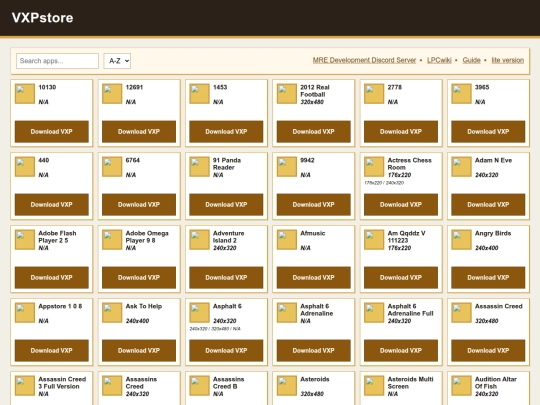
Task: Click the 3965 app icon thumbnail
Action: (x=461, y=94)
